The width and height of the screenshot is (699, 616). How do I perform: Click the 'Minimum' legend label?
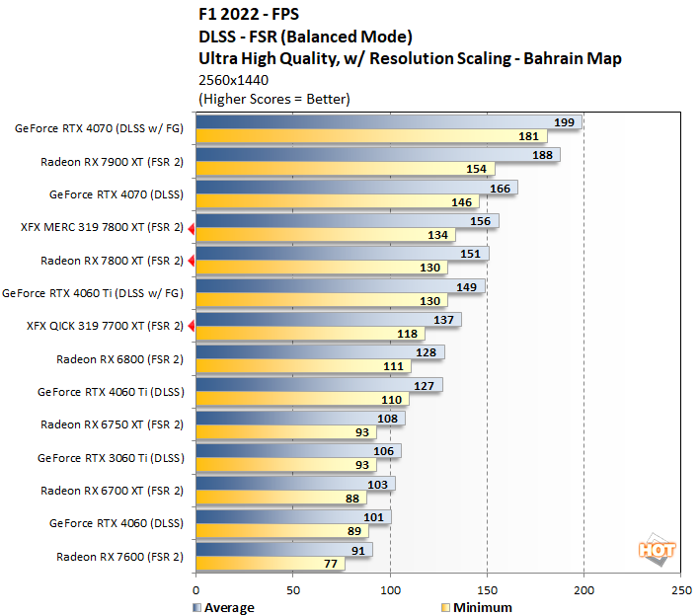point(483,607)
